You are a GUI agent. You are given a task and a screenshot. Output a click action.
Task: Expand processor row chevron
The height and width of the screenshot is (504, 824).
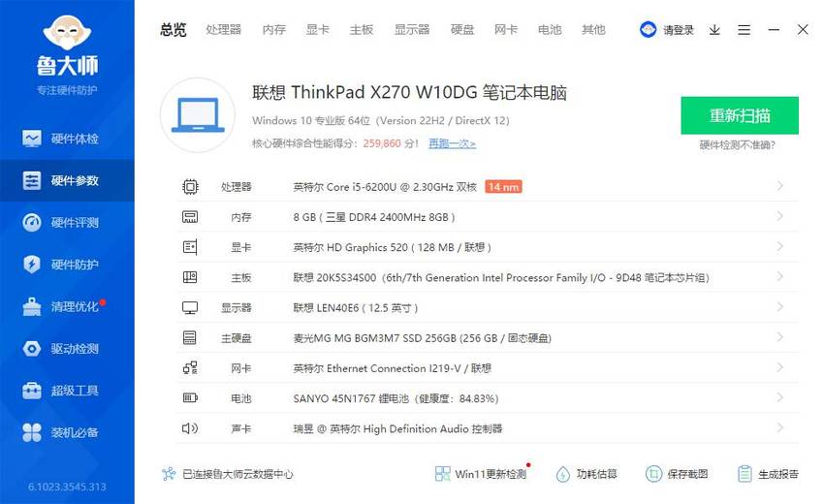tap(779, 186)
